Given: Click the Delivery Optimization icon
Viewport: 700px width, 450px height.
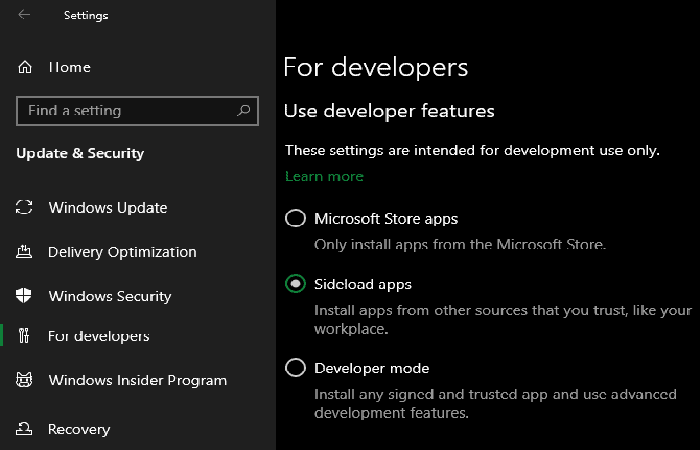Looking at the screenshot, I should (x=24, y=252).
